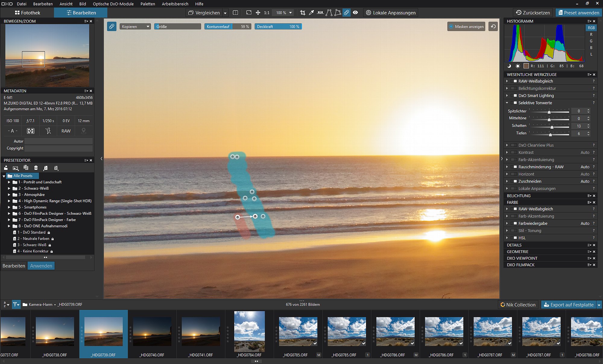Viewport: 603px width, 364px height.
Task: Switch to the Fotothek tab
Action: coord(27,13)
